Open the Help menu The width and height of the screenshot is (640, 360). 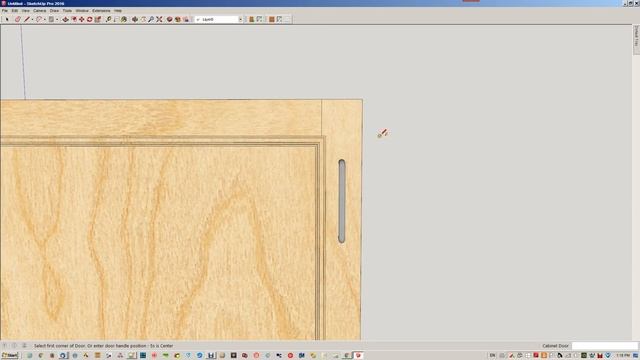pyautogui.click(x=118, y=11)
